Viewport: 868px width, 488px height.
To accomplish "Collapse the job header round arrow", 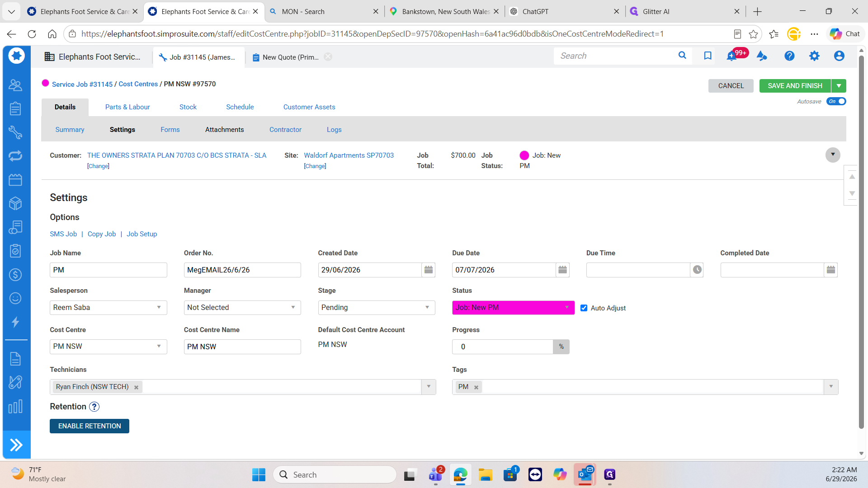I will (x=833, y=155).
